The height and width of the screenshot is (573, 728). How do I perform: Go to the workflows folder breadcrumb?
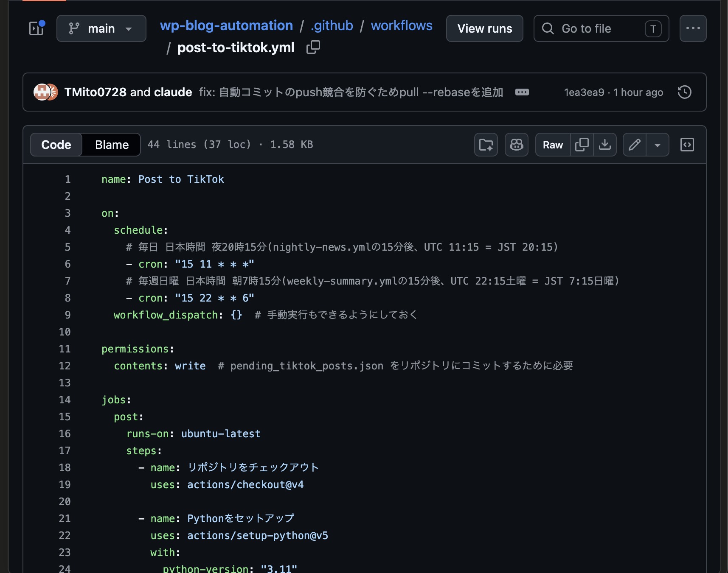pyautogui.click(x=402, y=25)
